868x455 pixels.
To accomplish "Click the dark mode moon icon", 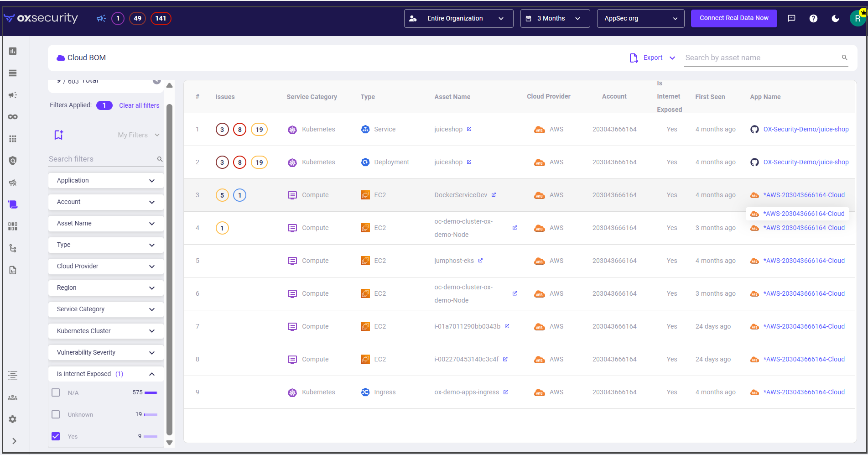I will pyautogui.click(x=835, y=18).
